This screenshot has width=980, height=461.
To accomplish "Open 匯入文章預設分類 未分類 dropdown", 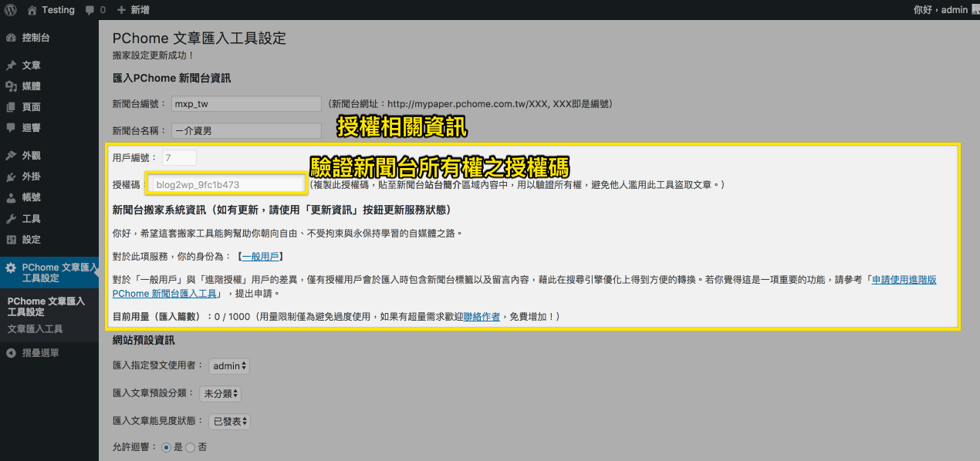I will coord(220,394).
